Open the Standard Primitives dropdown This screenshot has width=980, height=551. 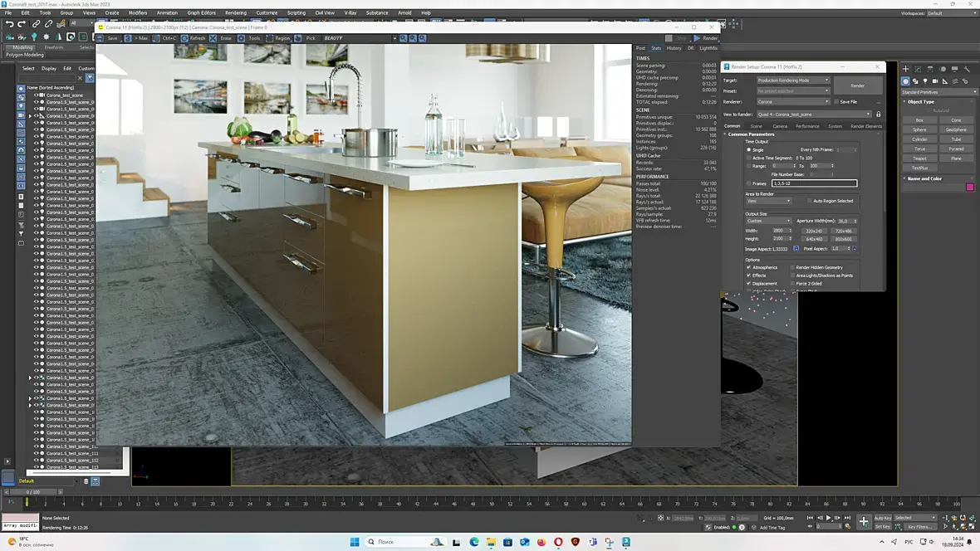tap(938, 92)
